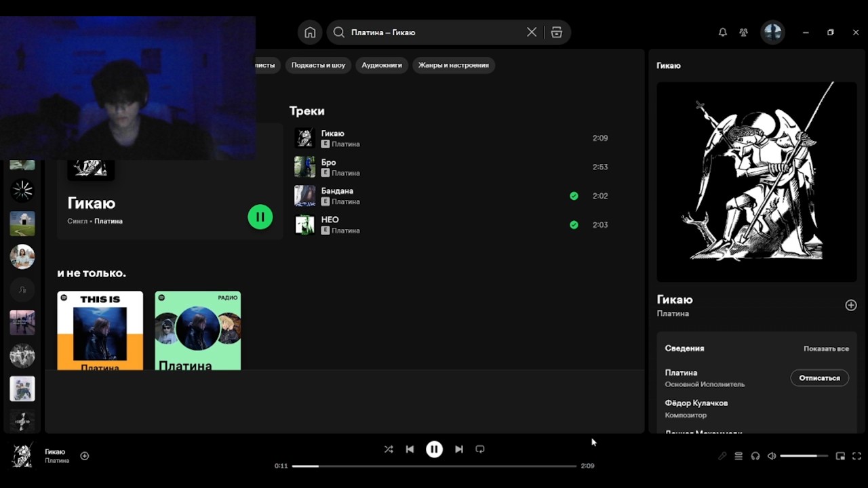Select the Подкасты и шоу filter
868x488 pixels.
coord(318,65)
